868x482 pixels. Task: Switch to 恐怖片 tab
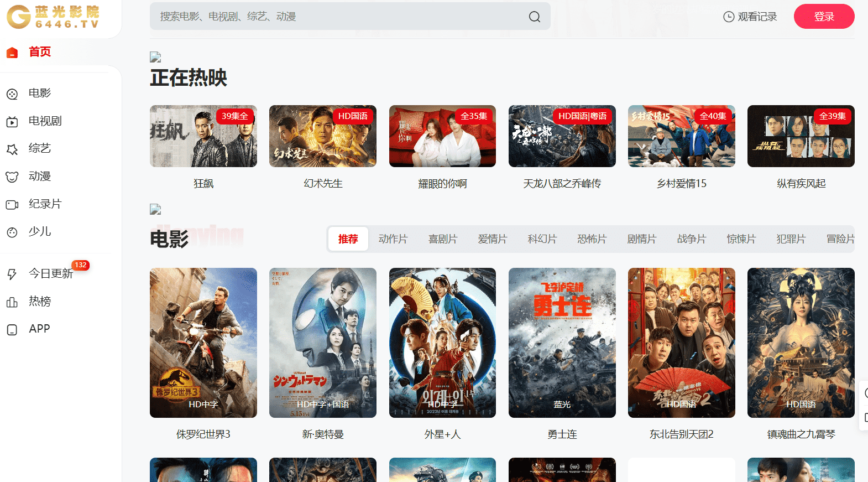[592, 239]
